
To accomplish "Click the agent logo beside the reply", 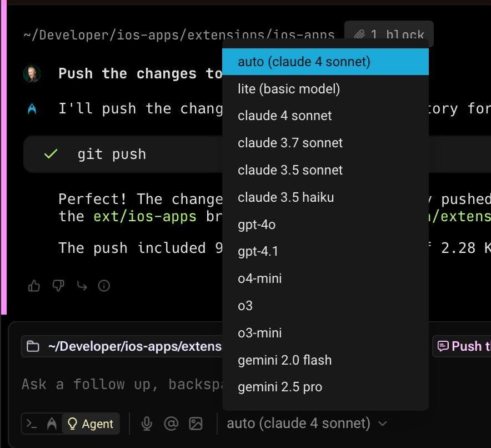I will pyautogui.click(x=32, y=109).
